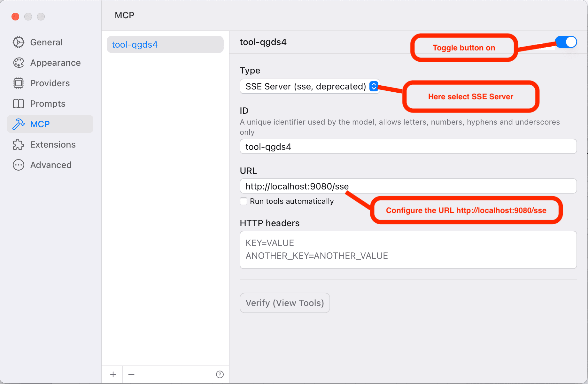This screenshot has width=588, height=384.
Task: Click the Prompts book icon
Action: [x=19, y=104]
